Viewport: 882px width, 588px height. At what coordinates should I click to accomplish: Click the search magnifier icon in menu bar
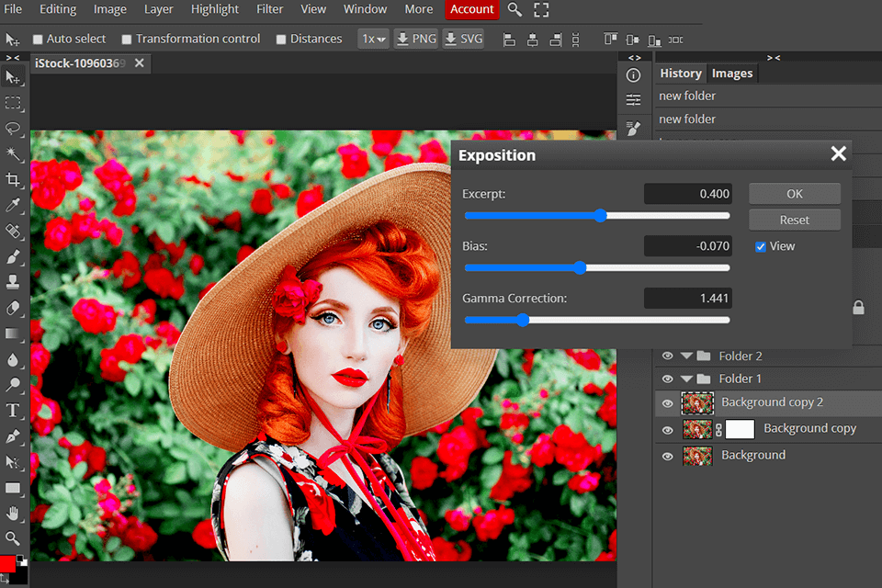coord(514,10)
